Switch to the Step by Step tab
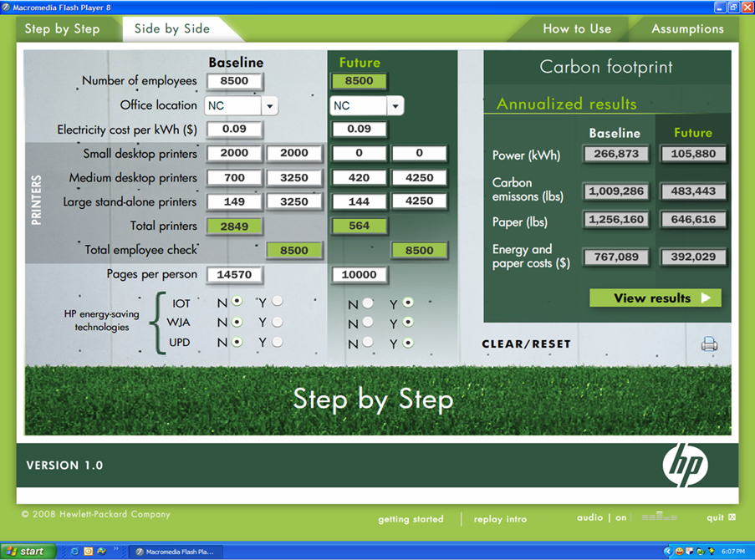Screen dimensions: 755x560 pos(62,29)
